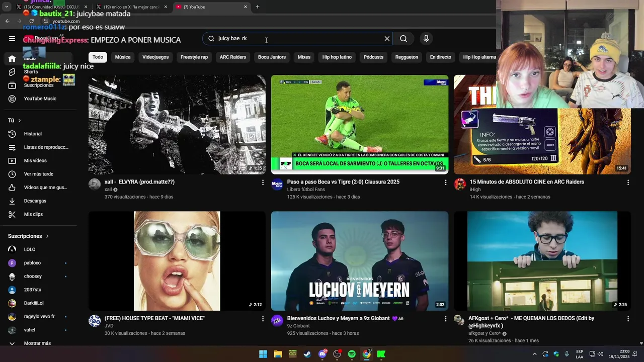Screen dimensions: 644x362
Task: Open the pabloxo subscription
Action: click(x=39, y=263)
